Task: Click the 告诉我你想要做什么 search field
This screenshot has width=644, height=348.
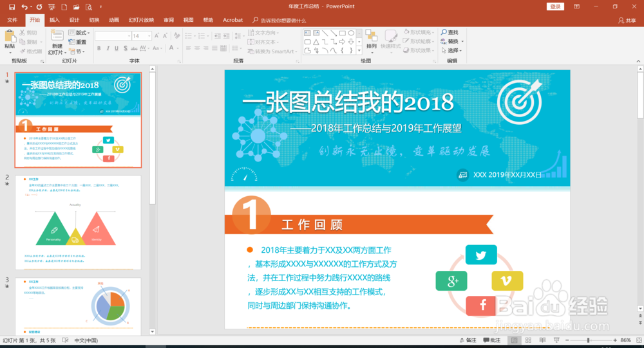Action: click(x=279, y=20)
